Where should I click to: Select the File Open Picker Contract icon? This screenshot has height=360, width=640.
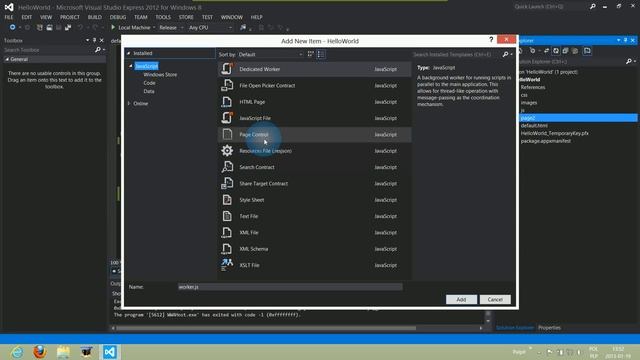pos(227,85)
